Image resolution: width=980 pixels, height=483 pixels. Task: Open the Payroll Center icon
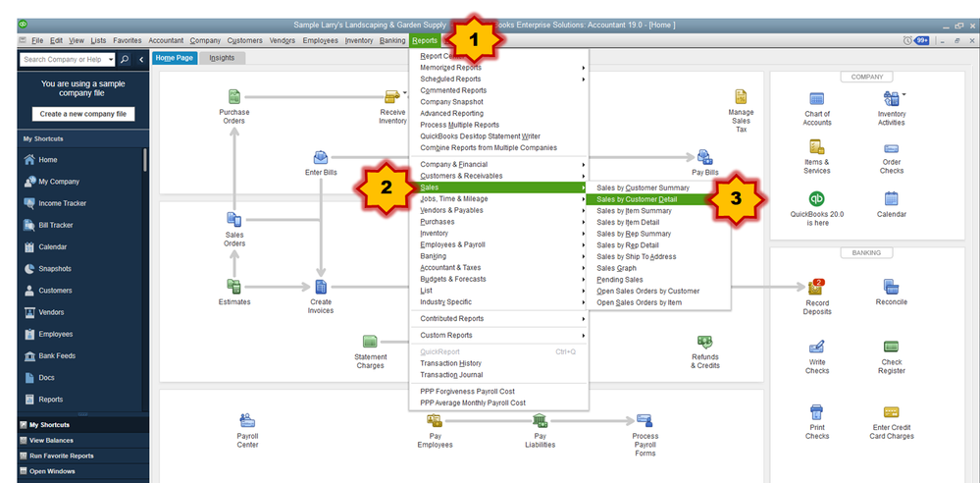(247, 421)
